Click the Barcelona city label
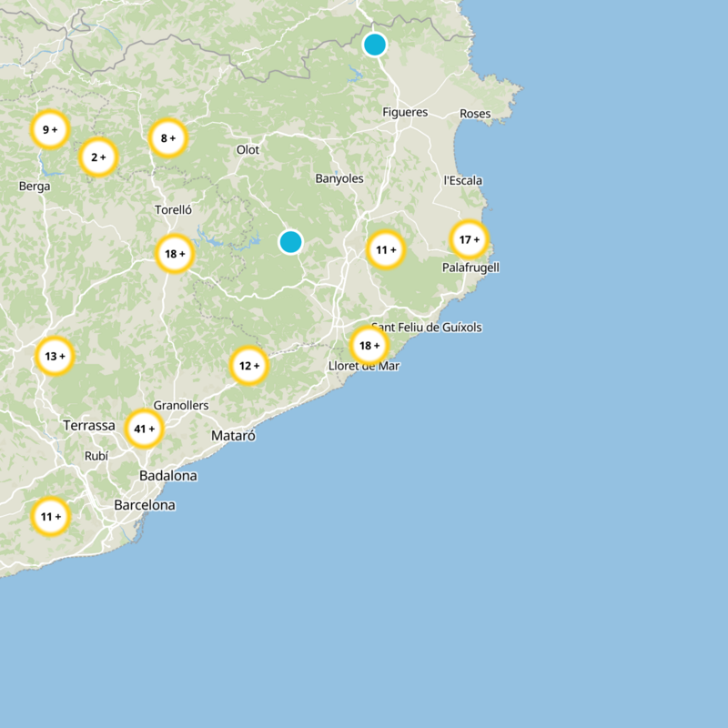728x728 pixels. point(145,505)
